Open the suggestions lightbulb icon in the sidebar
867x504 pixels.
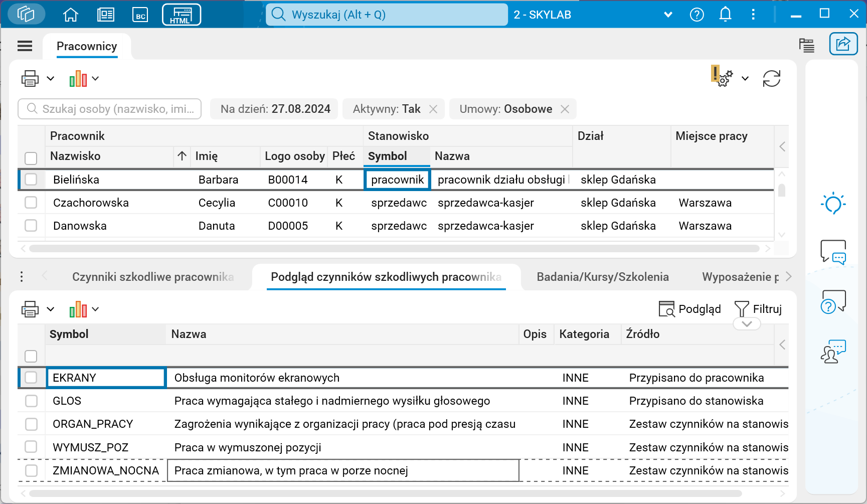[x=833, y=203]
